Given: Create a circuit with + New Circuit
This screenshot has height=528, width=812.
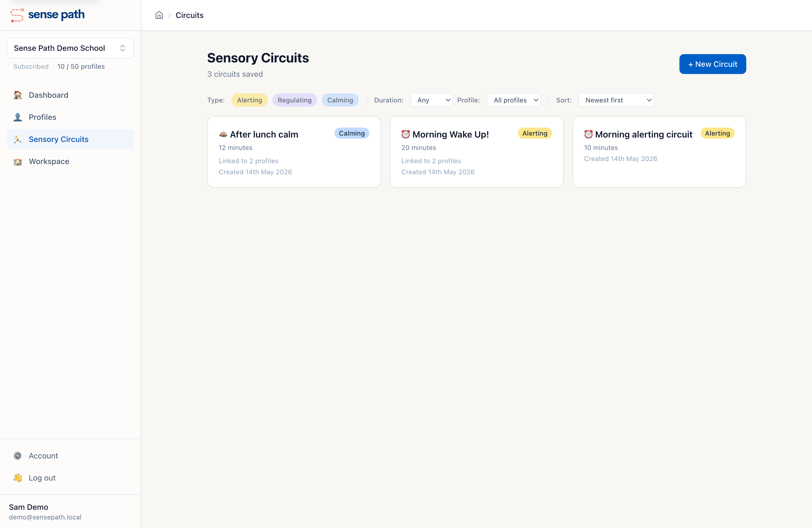Looking at the screenshot, I should [x=713, y=64].
